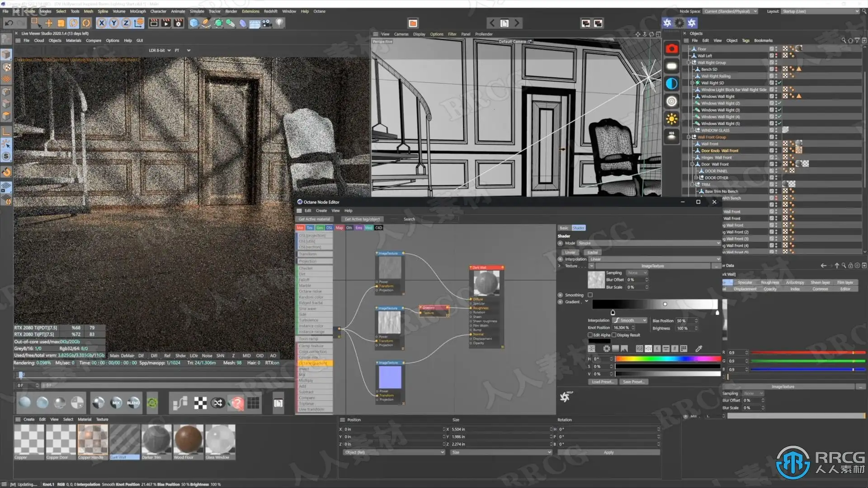Screen dimensions: 868x488
Task: Click the Camera object icon
Action: (267, 23)
